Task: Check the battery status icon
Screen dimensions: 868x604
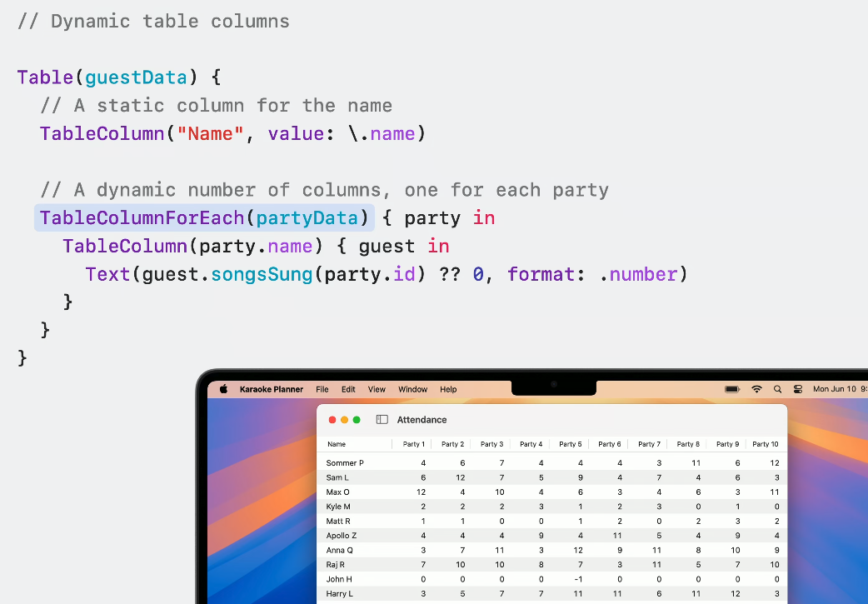Action: [x=732, y=389]
